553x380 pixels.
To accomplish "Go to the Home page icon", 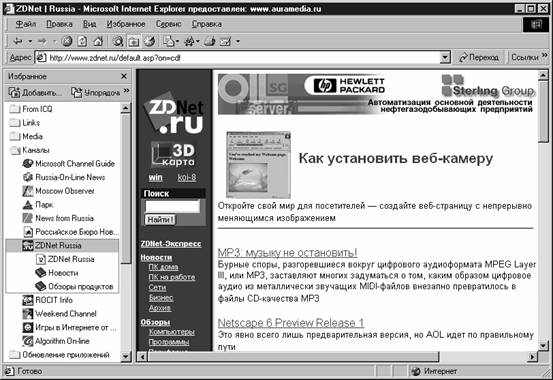I will (x=98, y=41).
